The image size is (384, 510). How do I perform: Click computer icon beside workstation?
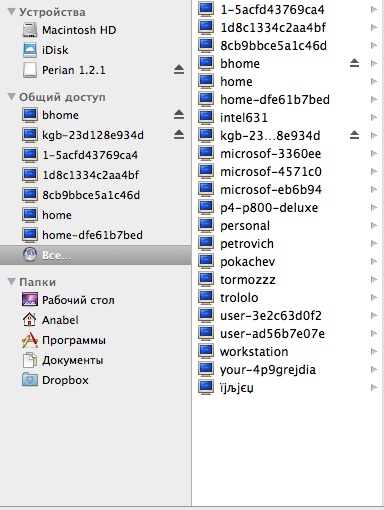(206, 351)
